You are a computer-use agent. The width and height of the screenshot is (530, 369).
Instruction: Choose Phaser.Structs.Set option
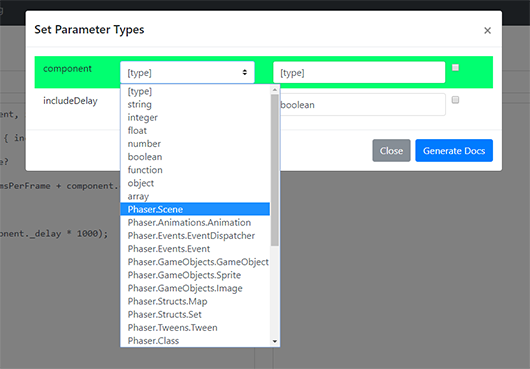pos(195,314)
